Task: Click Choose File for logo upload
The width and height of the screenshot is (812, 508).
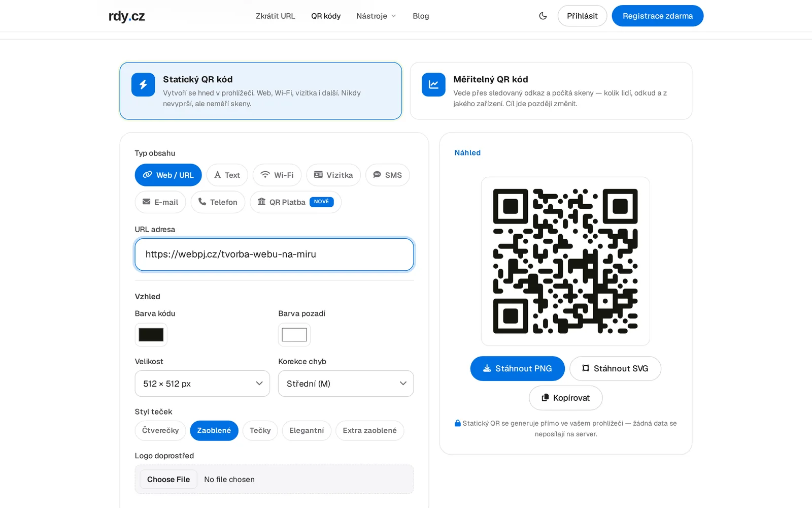Action: (x=168, y=479)
